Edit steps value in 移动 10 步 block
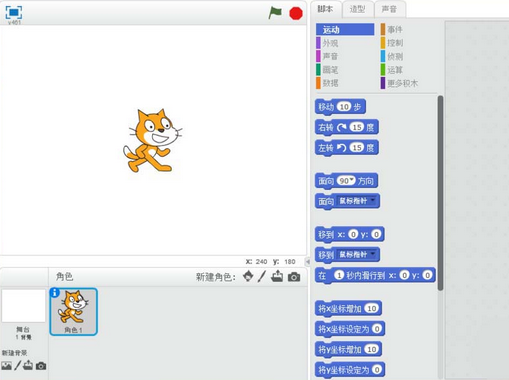The image size is (509, 380). pos(344,107)
